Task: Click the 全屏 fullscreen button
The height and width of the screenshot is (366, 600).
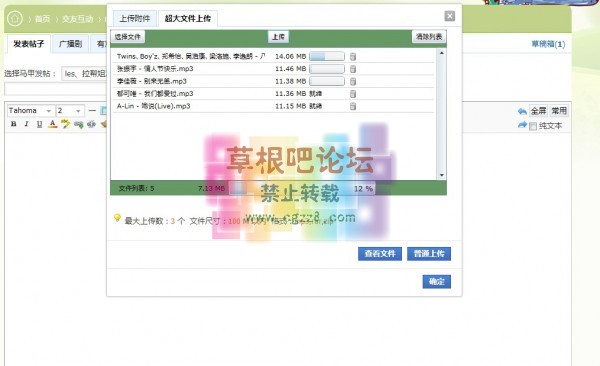Action: 538,111
